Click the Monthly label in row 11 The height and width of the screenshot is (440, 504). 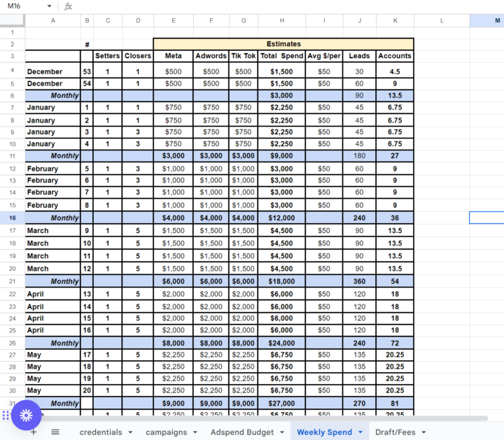coord(53,156)
